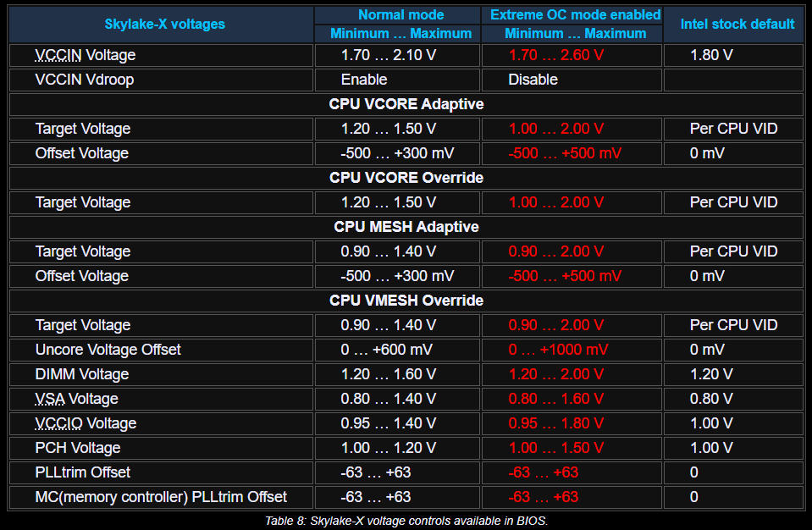812x530 pixels.
Task: Click 'Target Voltage' under CPU MESH Adaptive
Action: pos(83,251)
